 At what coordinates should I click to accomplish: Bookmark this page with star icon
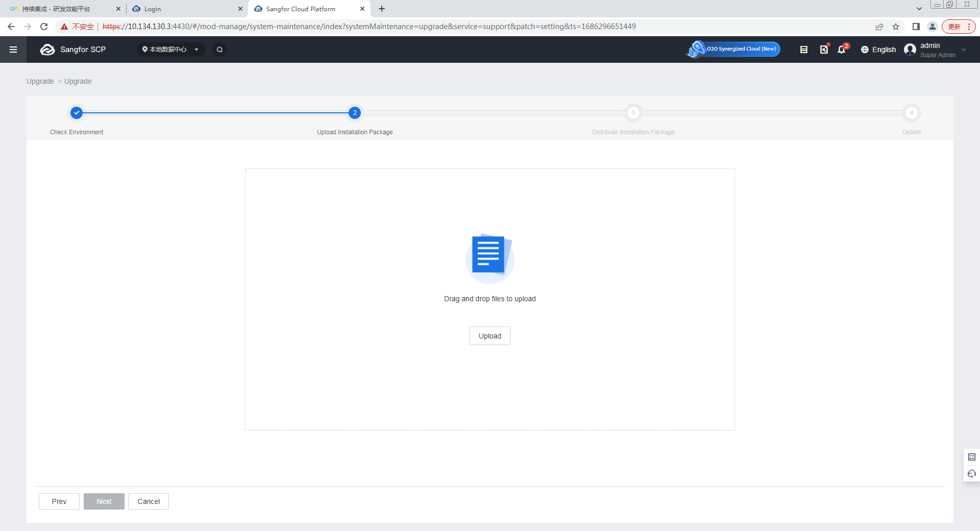896,27
